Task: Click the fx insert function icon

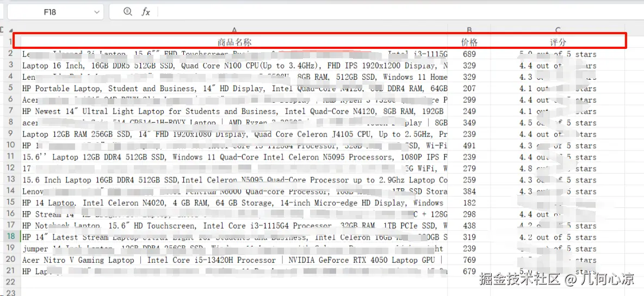Action: pos(146,12)
